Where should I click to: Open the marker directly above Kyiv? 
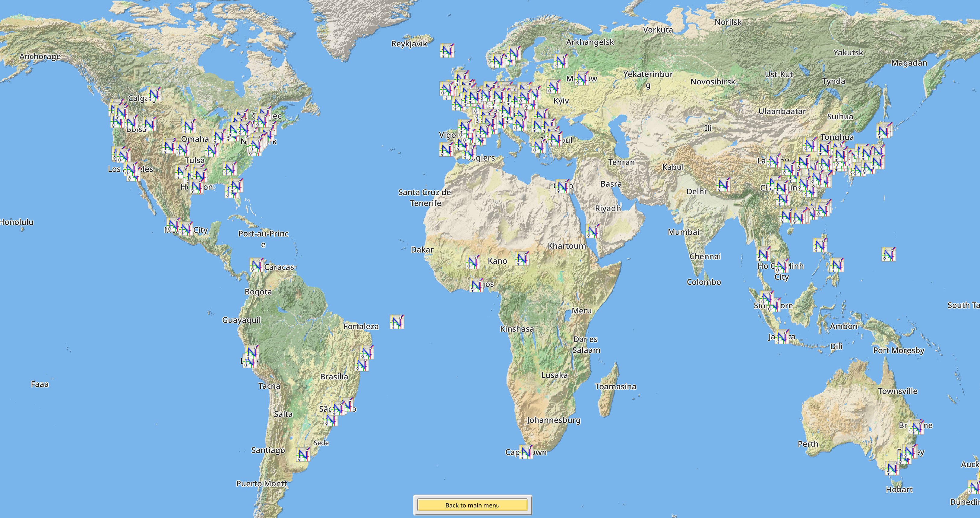pyautogui.click(x=554, y=87)
